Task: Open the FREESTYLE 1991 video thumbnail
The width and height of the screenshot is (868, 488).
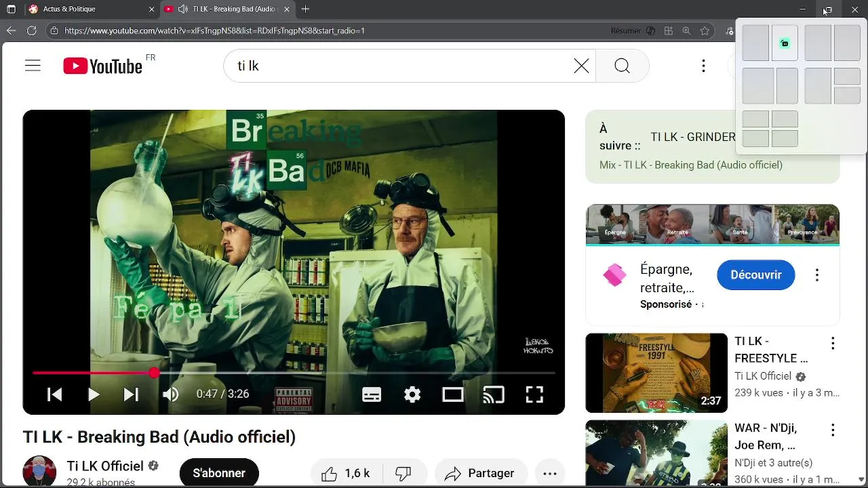Action: click(656, 373)
